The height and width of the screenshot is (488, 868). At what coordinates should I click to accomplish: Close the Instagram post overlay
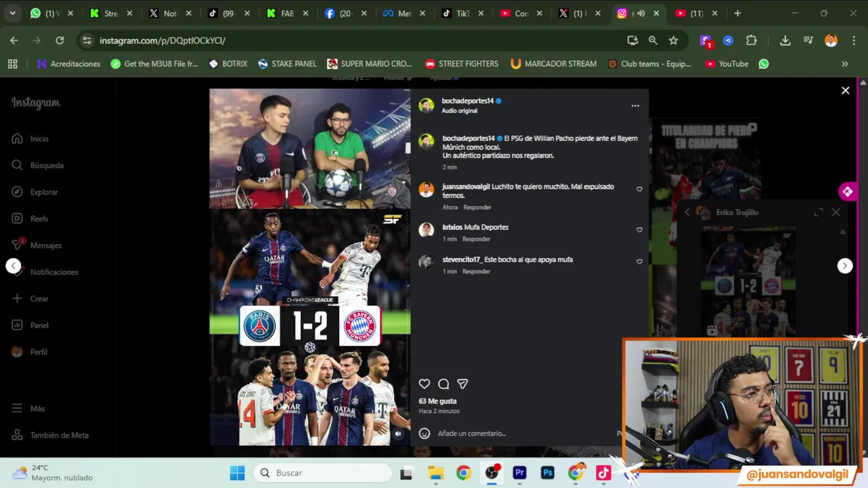tap(846, 90)
